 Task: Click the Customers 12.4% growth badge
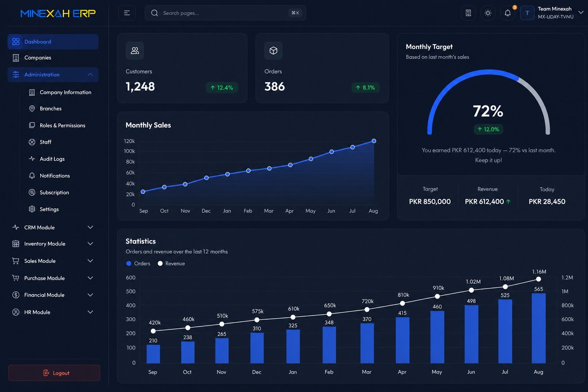(222, 88)
